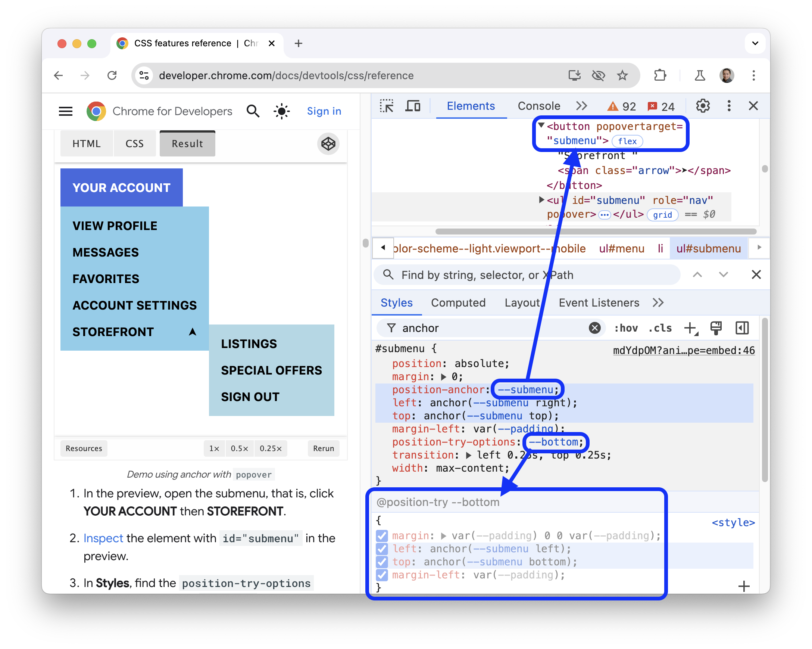Click the Inspect hyperlink in step 2
The height and width of the screenshot is (649, 812).
[x=103, y=538]
